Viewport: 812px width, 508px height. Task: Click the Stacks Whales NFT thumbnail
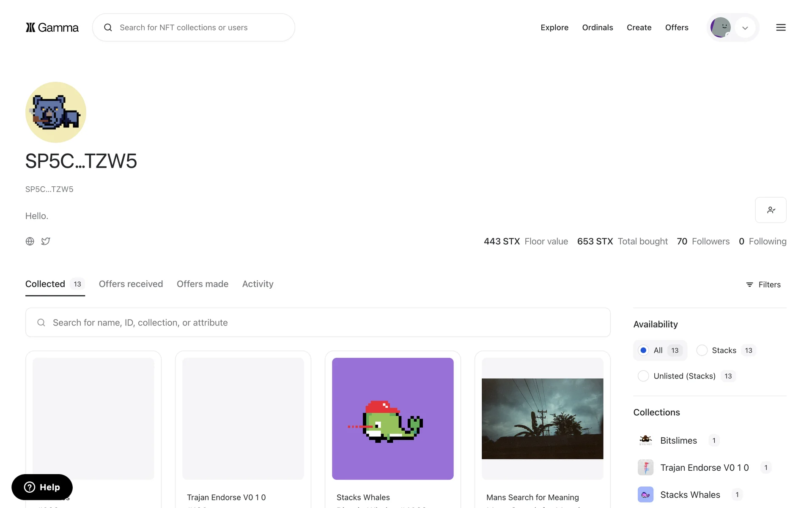pos(392,419)
